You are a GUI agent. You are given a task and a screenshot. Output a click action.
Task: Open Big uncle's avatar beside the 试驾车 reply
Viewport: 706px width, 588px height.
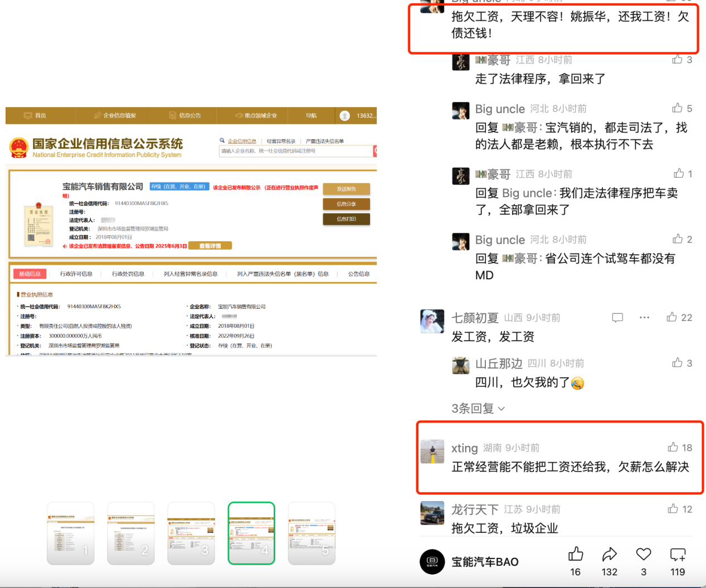[x=461, y=241]
